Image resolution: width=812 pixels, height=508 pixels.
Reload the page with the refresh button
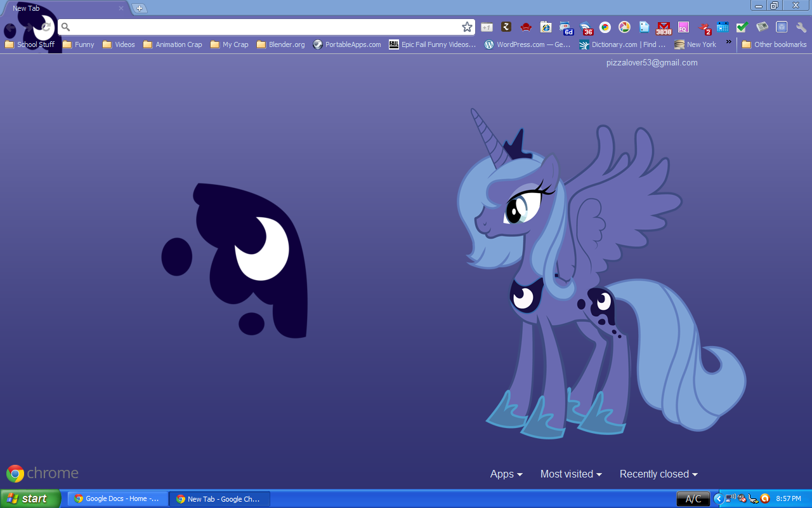[x=46, y=27]
